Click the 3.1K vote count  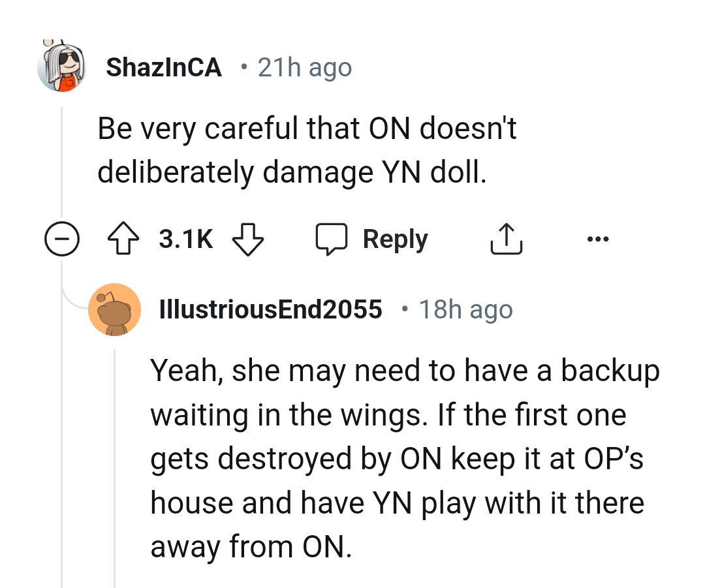pyautogui.click(x=185, y=239)
